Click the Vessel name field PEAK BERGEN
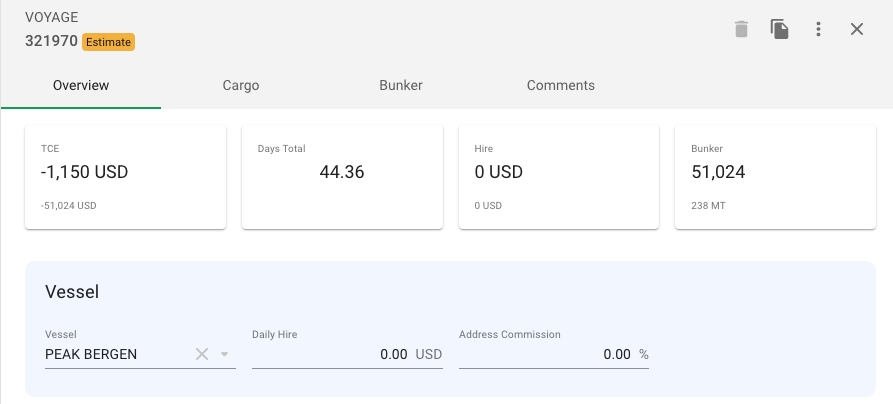This screenshot has height=404, width=893. [110, 354]
